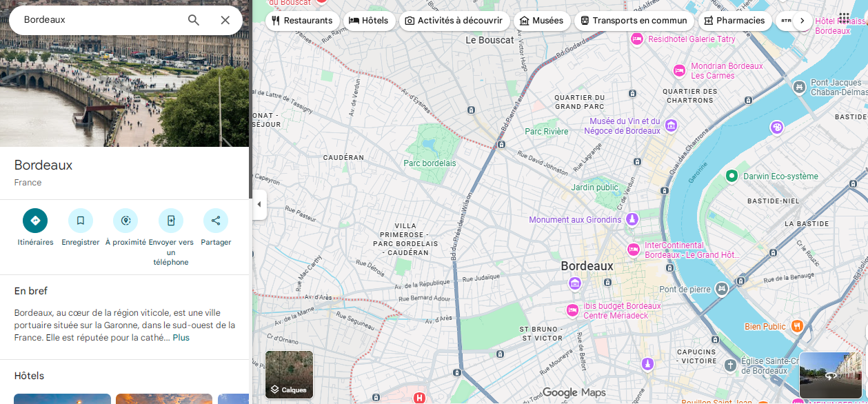Open Itinéraires directions
Screen dimensions: 868x404
35,221
